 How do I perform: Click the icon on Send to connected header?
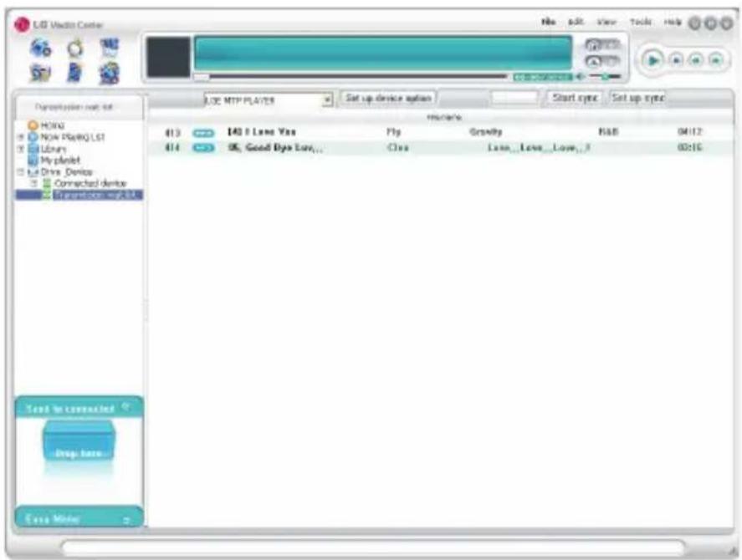click(125, 407)
